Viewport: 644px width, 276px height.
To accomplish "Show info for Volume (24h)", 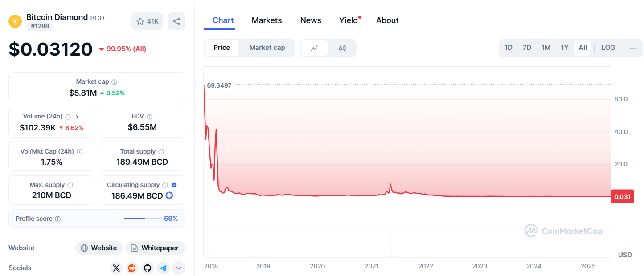I will [68, 117].
